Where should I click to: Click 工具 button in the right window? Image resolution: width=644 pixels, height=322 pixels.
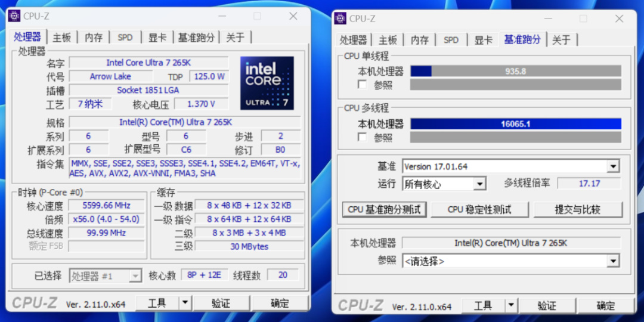click(x=484, y=306)
